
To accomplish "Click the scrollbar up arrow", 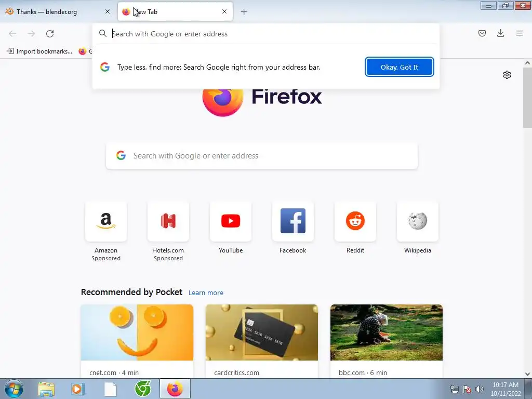I will (527, 63).
